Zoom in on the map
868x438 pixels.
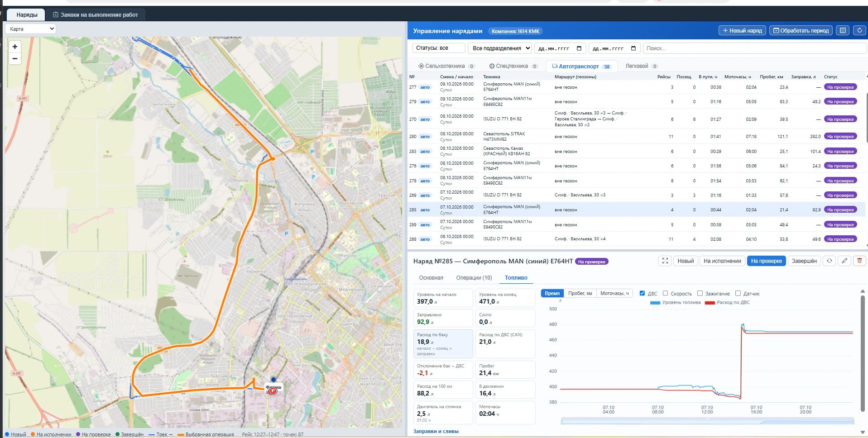coord(15,47)
